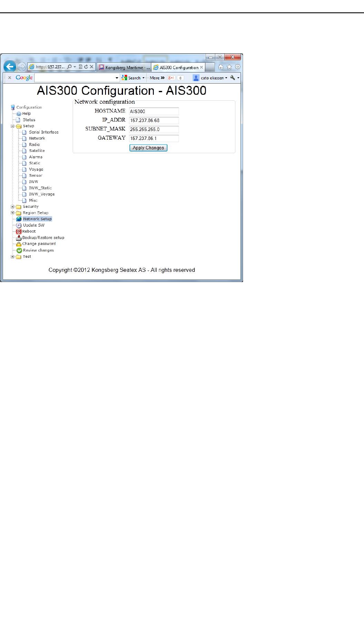Viewport: 364px width, 644px height.
Task: Click the Help globe icon in the tree
Action: tap(19, 114)
